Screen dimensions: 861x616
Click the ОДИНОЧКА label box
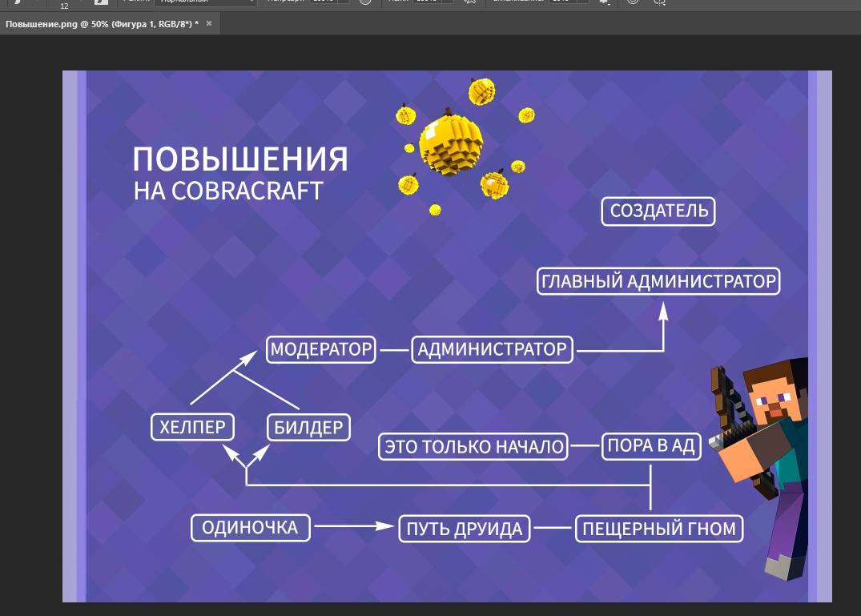pos(251,528)
